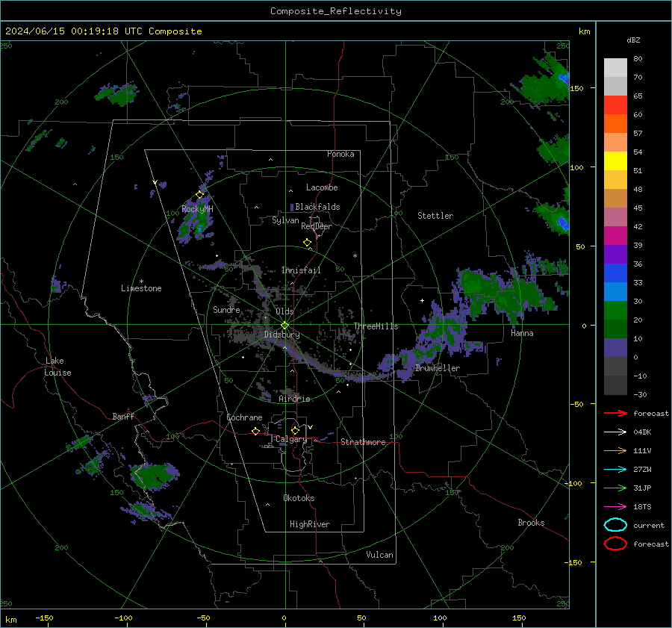The image size is (672, 628).
Task: Click the Strathmore town label
Action: click(363, 442)
